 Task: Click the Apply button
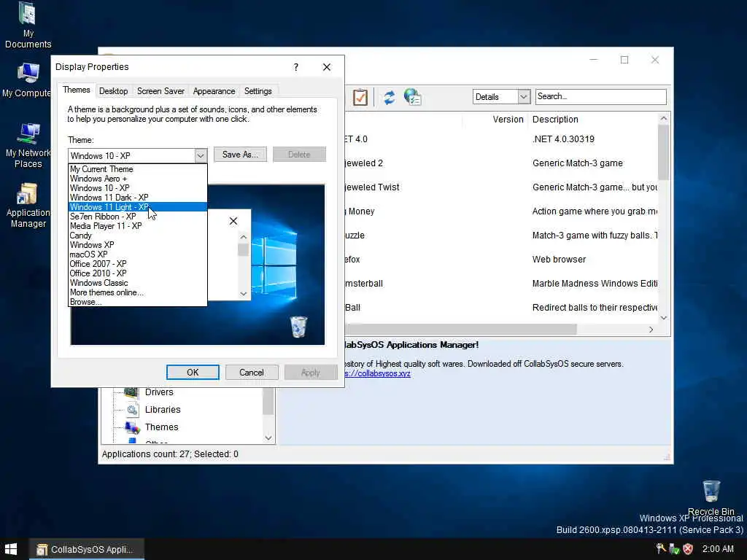[311, 373]
